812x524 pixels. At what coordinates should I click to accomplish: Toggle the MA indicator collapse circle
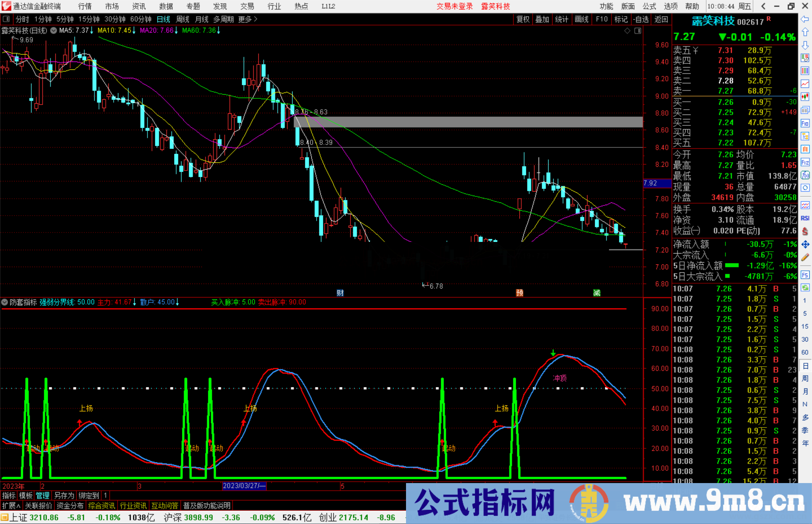click(x=53, y=30)
